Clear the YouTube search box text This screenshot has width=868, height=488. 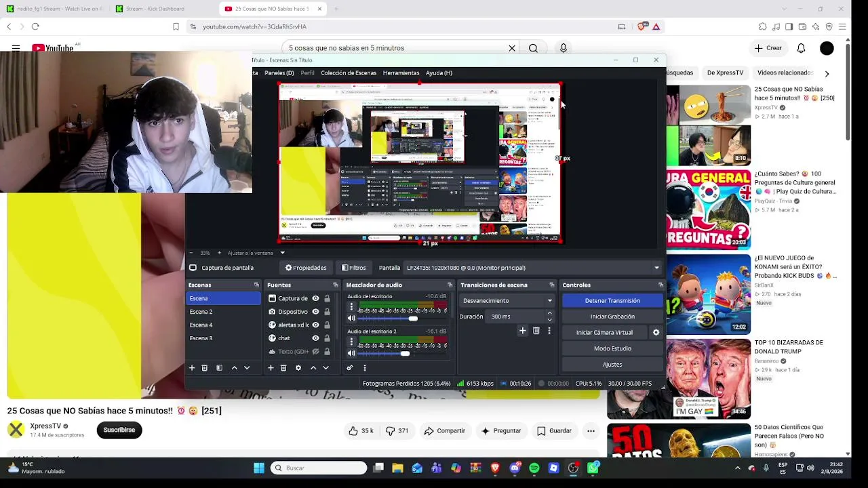[512, 48]
